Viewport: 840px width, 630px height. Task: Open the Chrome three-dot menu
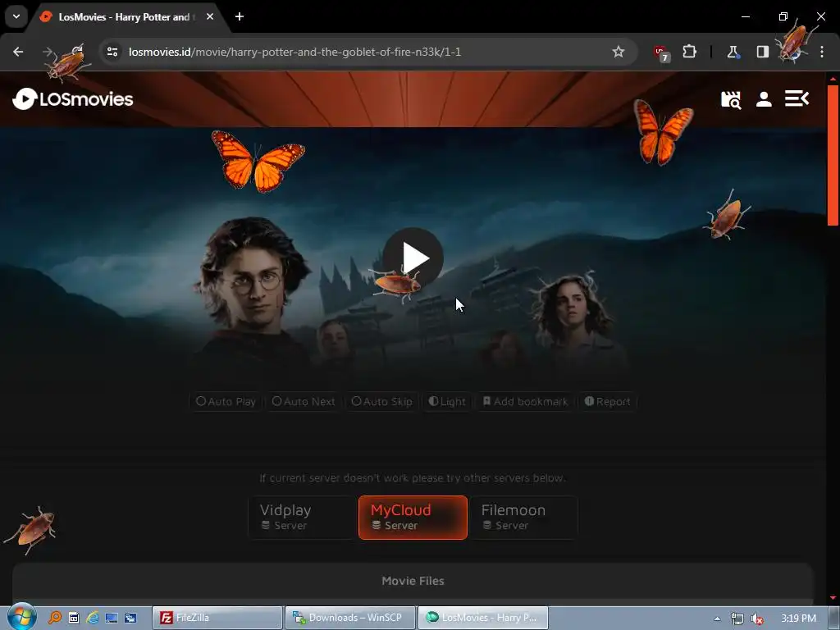pos(822,52)
